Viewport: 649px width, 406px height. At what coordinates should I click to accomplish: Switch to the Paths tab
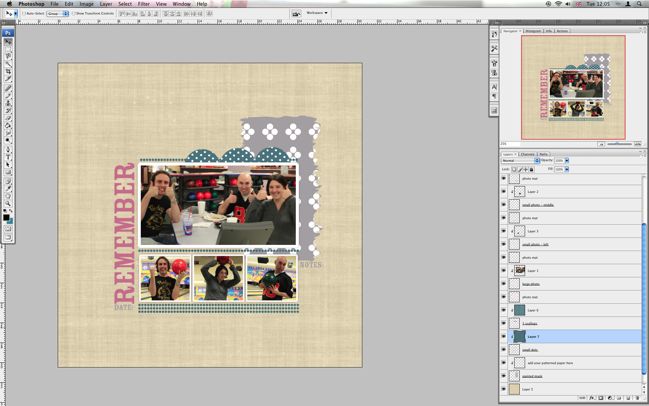tap(543, 154)
